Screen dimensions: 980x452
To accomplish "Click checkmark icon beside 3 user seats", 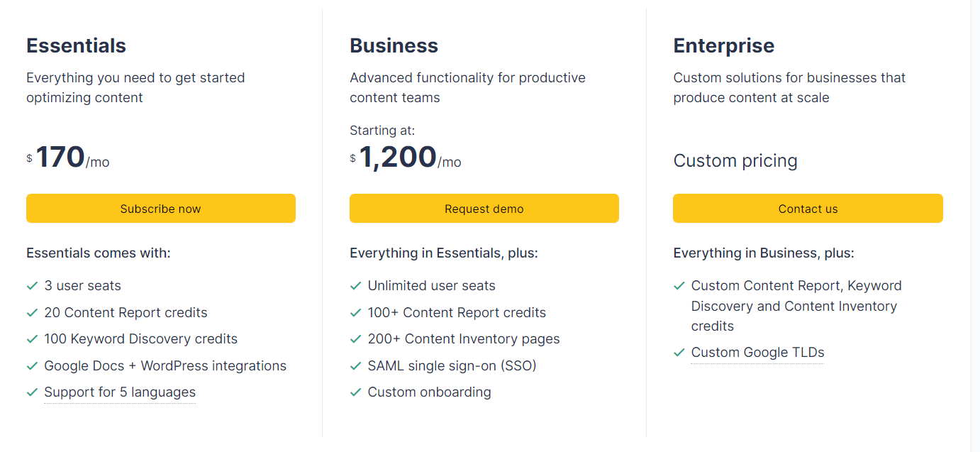I will pos(32,286).
